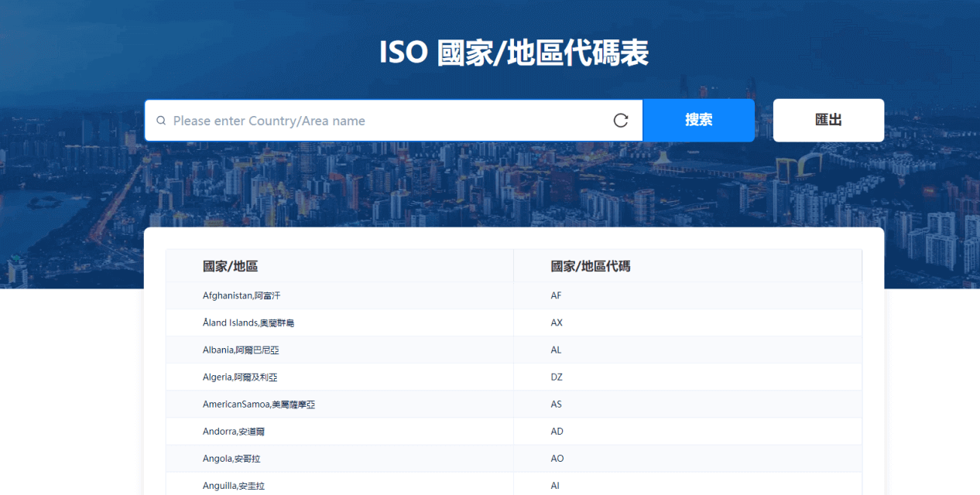Click the AD code for Andorra
This screenshot has height=495, width=980.
(557, 432)
